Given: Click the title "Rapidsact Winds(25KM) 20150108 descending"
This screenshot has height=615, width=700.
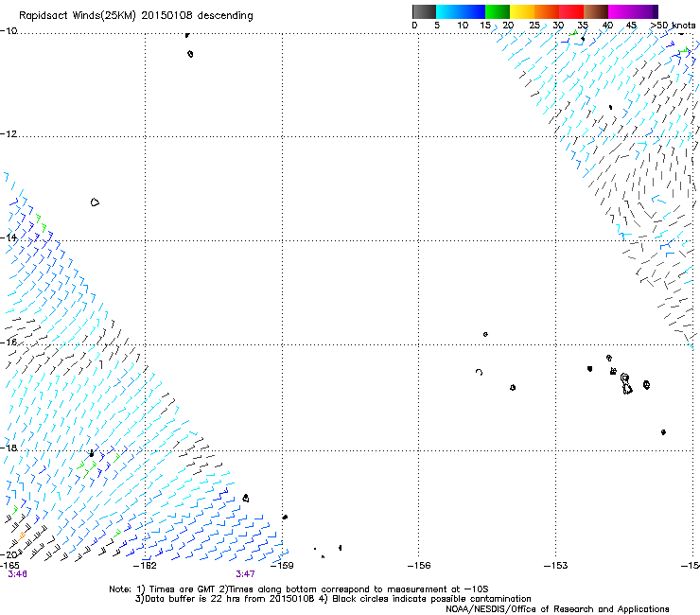Looking at the screenshot, I should 136,16.
